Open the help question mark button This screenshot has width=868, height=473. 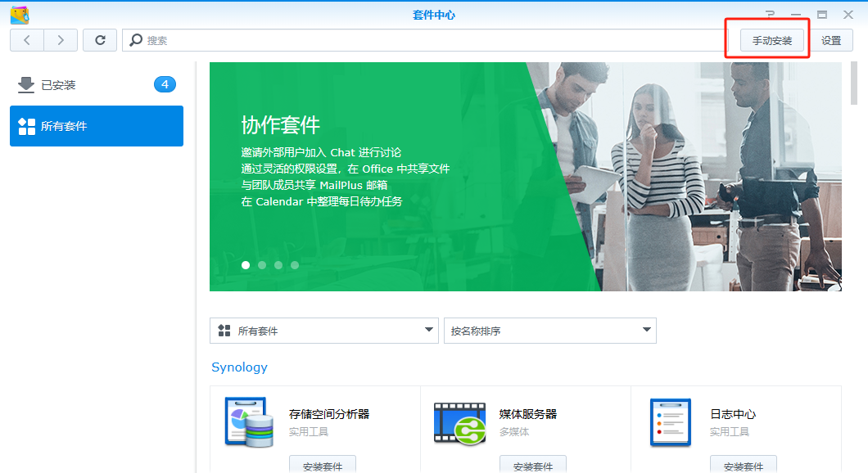tap(770, 15)
